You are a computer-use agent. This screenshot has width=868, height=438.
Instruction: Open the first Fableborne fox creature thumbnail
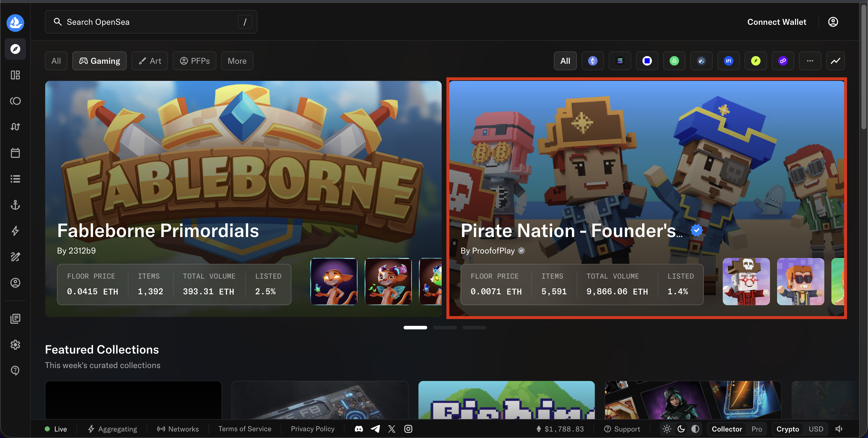334,282
